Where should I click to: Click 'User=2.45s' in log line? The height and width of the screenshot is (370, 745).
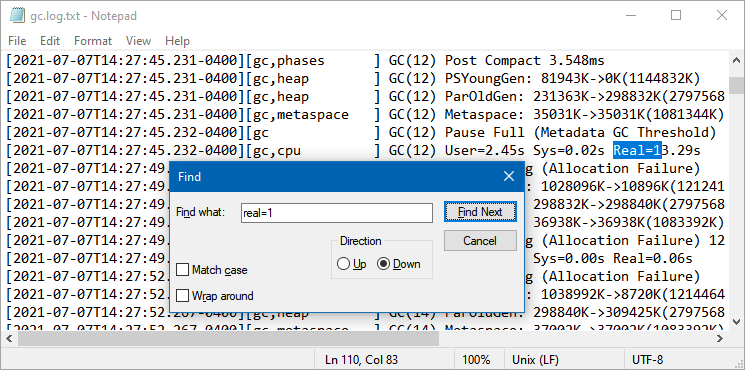point(485,151)
